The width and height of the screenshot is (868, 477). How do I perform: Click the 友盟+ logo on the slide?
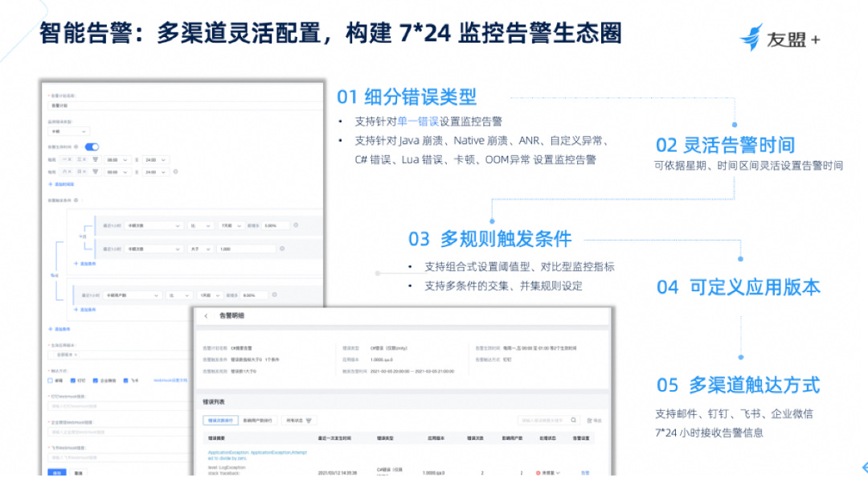780,38
